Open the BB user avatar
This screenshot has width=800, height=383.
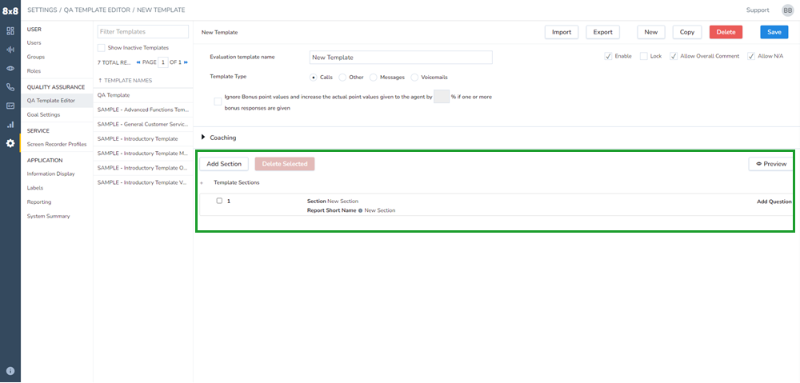tap(788, 10)
